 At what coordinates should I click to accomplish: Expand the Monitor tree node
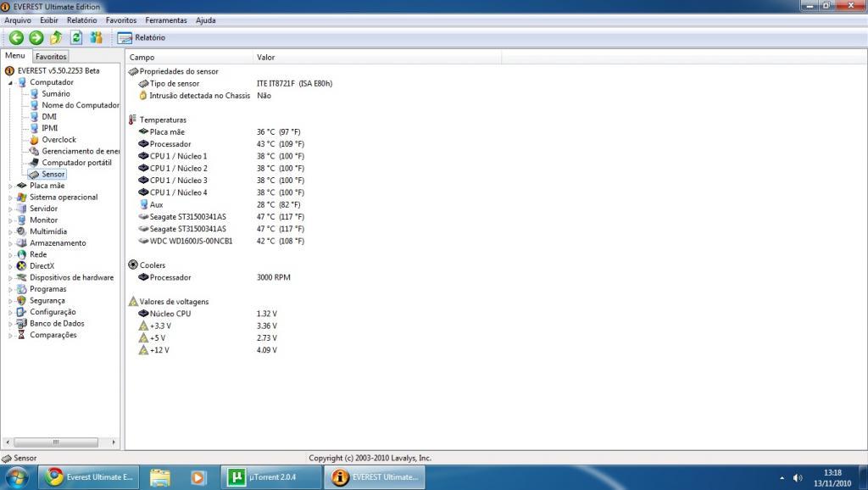click(10, 220)
